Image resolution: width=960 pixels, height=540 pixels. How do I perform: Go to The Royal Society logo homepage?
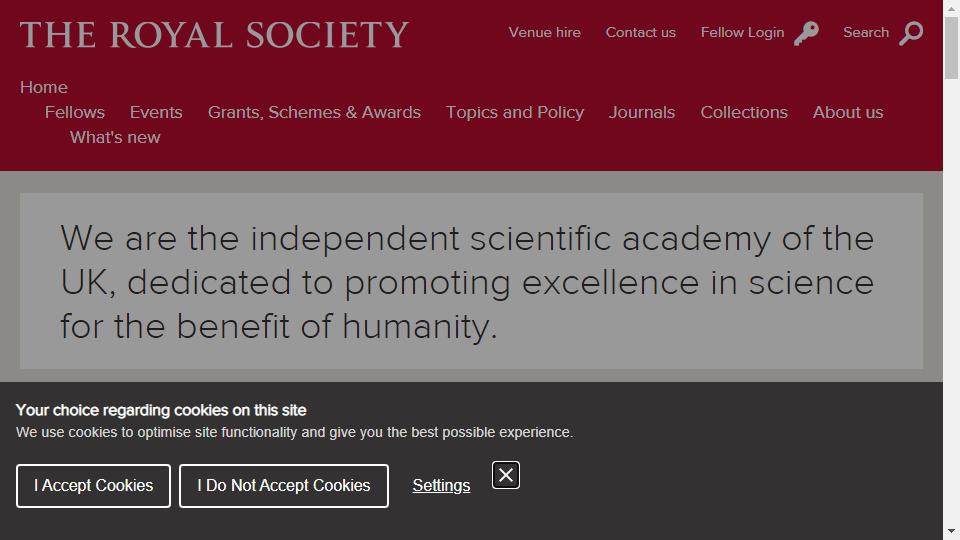[214, 35]
